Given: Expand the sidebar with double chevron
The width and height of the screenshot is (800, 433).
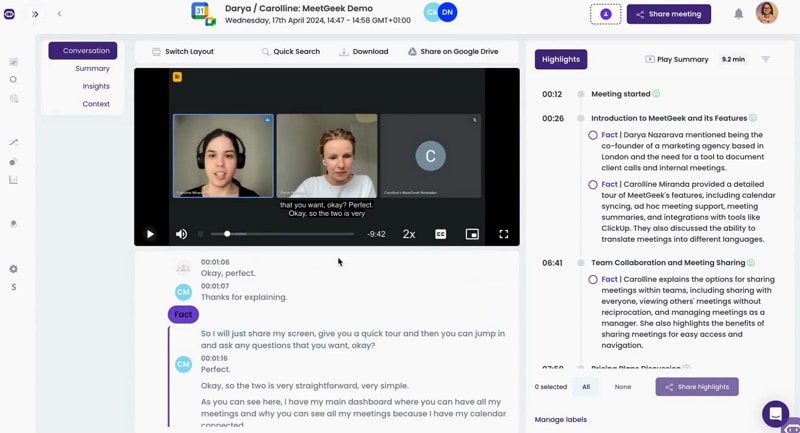Looking at the screenshot, I should coord(35,14).
